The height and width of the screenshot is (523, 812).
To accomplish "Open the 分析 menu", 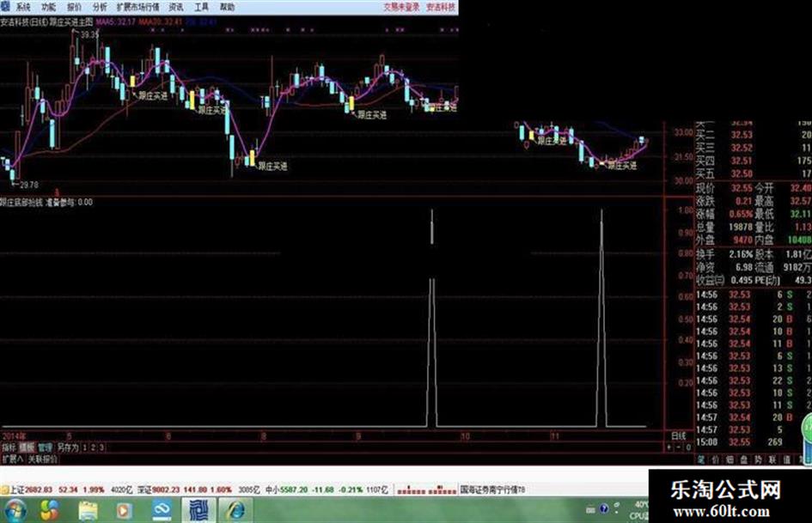I will [100, 7].
